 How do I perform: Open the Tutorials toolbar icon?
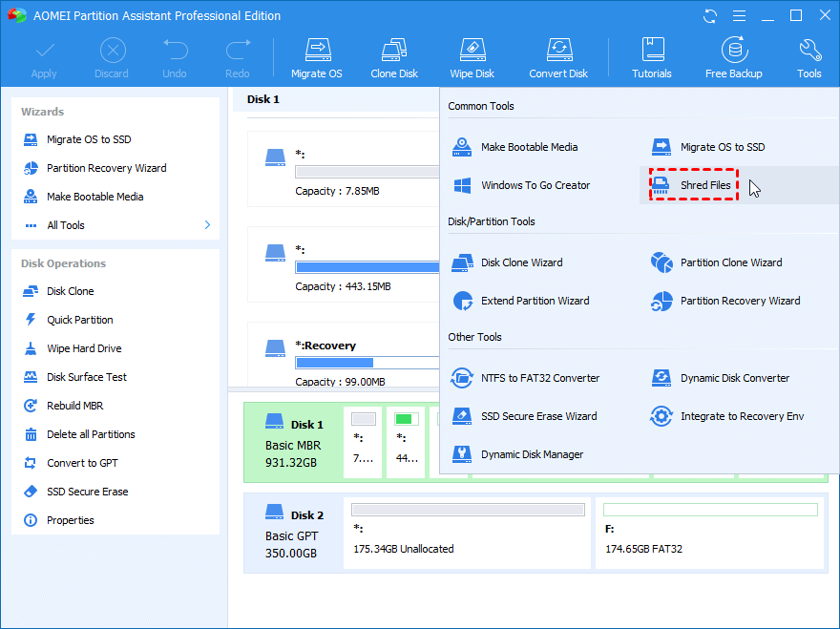pyautogui.click(x=652, y=58)
